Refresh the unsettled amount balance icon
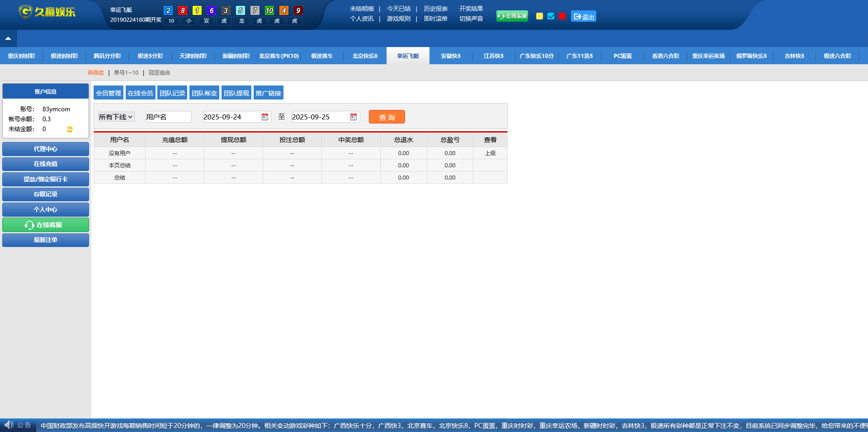 (x=70, y=129)
